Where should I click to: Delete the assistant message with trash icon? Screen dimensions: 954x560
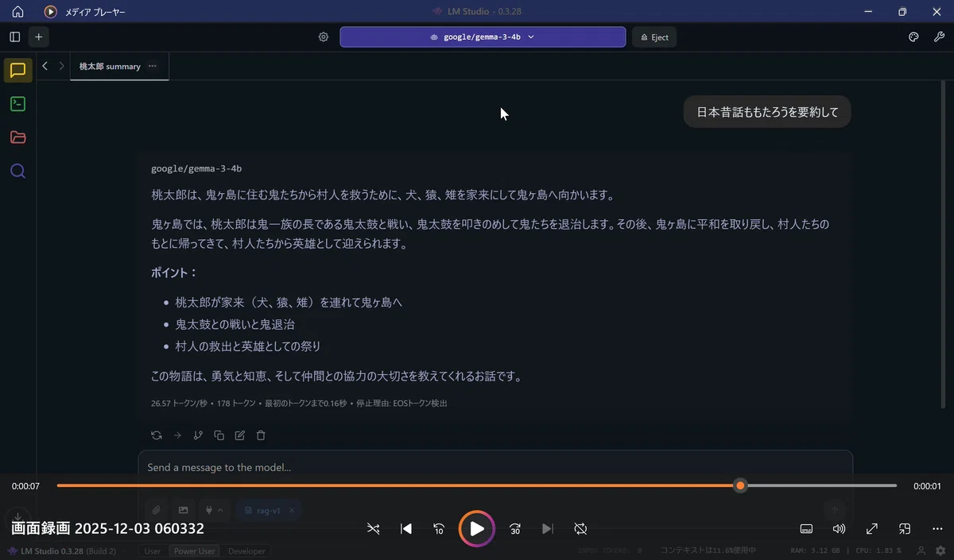261,435
